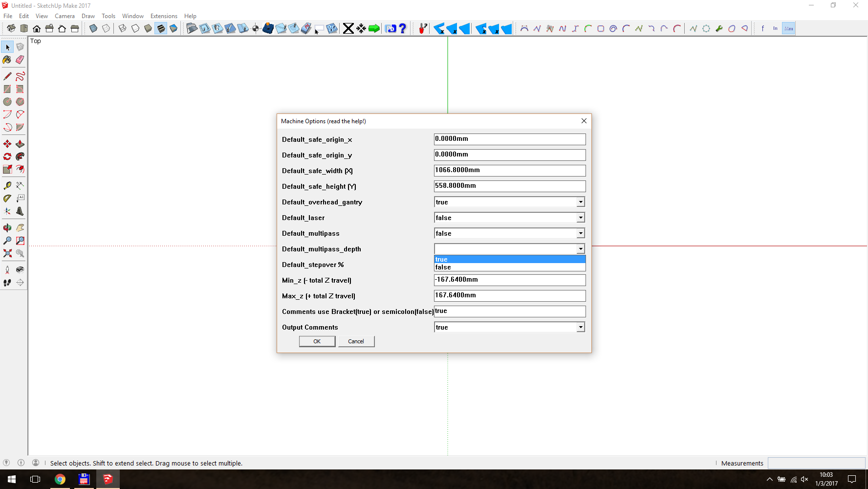Screen dimensions: 868x489
Task: Choose the Tape Measure tool
Action: (x=7, y=186)
